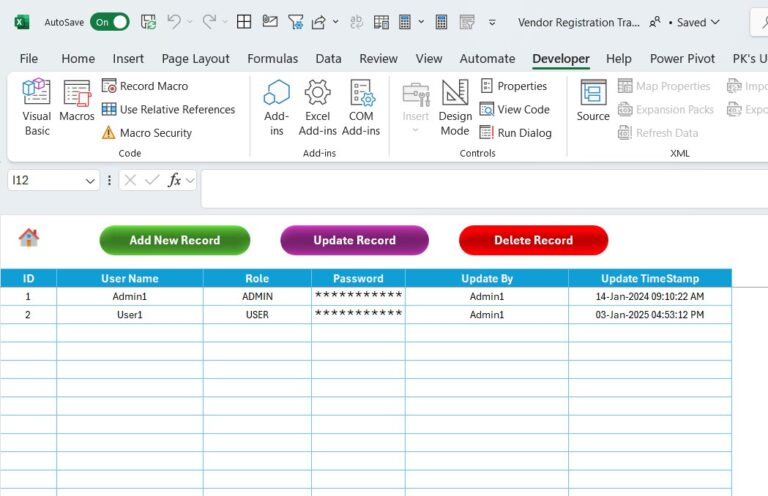The height and width of the screenshot is (496, 768).
Task: Select the Password column header
Action: (x=358, y=279)
